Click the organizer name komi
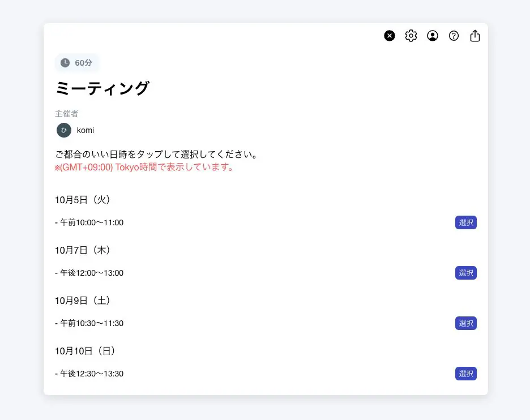Screen dimensions: 530x420 pos(86,130)
